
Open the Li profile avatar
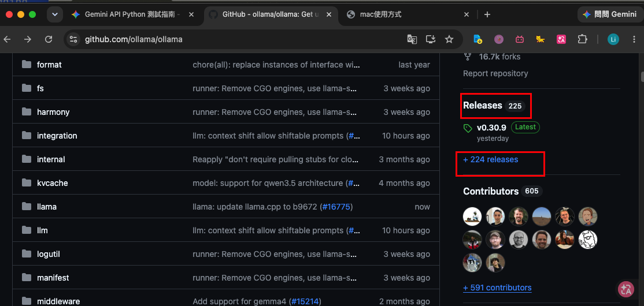(x=613, y=39)
